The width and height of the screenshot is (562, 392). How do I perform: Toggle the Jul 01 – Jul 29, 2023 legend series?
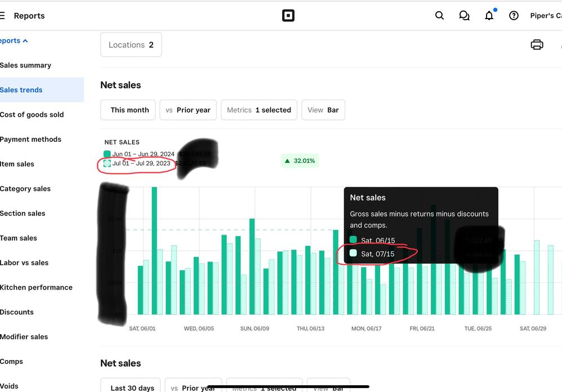107,164
